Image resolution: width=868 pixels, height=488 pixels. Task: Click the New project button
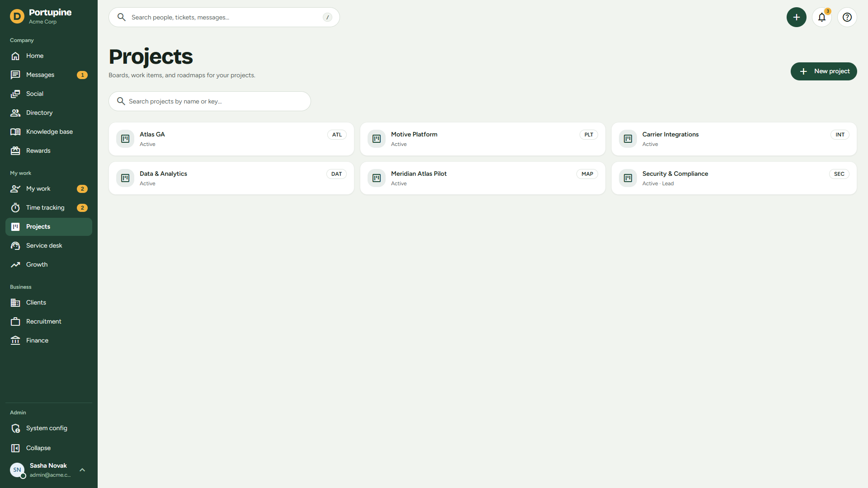[x=824, y=71]
